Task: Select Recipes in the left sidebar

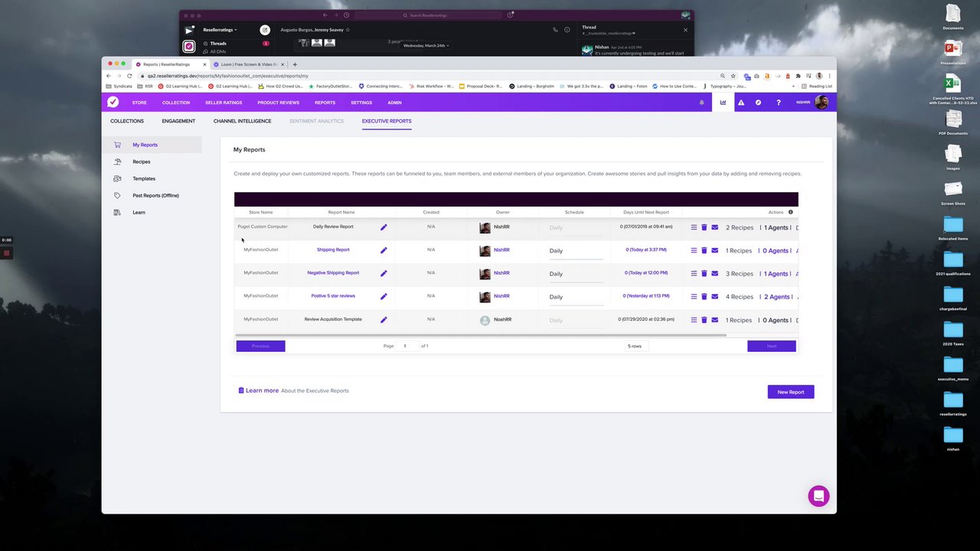Action: click(x=142, y=161)
